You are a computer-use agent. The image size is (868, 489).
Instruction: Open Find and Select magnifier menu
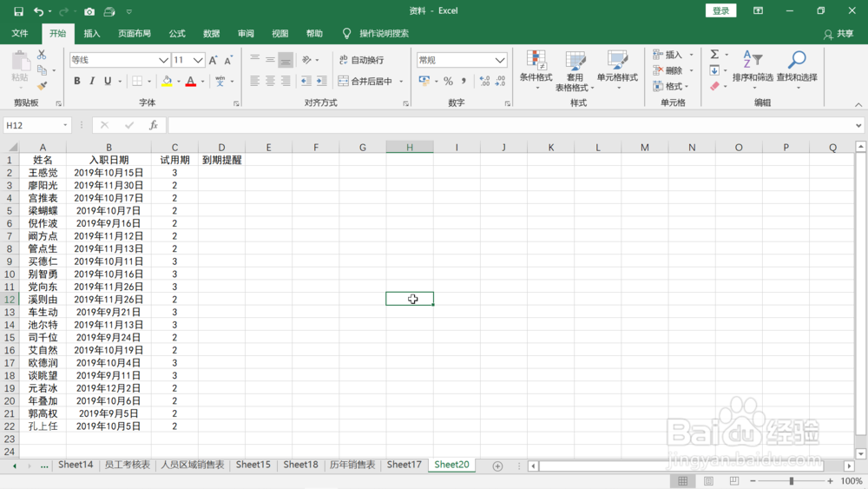click(x=797, y=70)
